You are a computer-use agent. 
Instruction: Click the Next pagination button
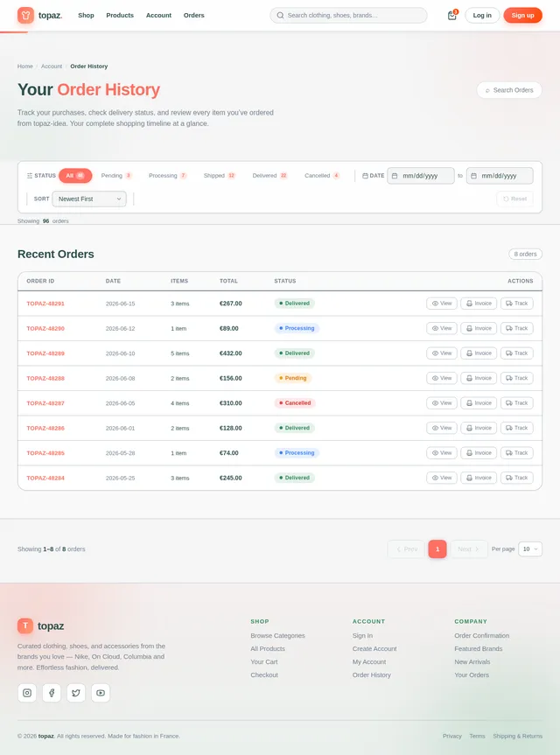[468, 549]
